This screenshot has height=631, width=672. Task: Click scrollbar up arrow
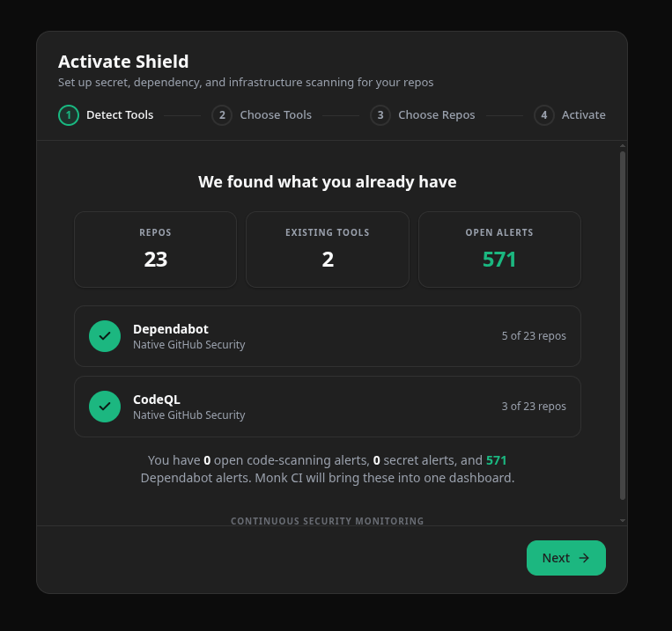(623, 146)
